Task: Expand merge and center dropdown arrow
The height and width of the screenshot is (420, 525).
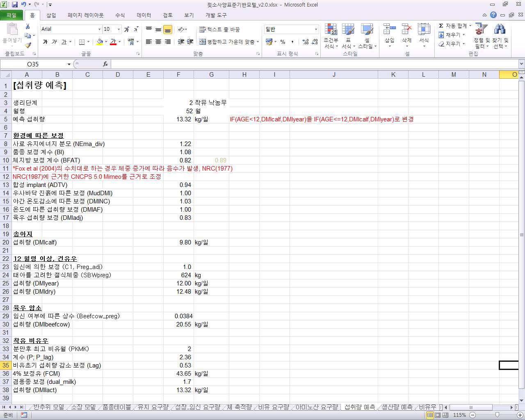Action: 258,42
